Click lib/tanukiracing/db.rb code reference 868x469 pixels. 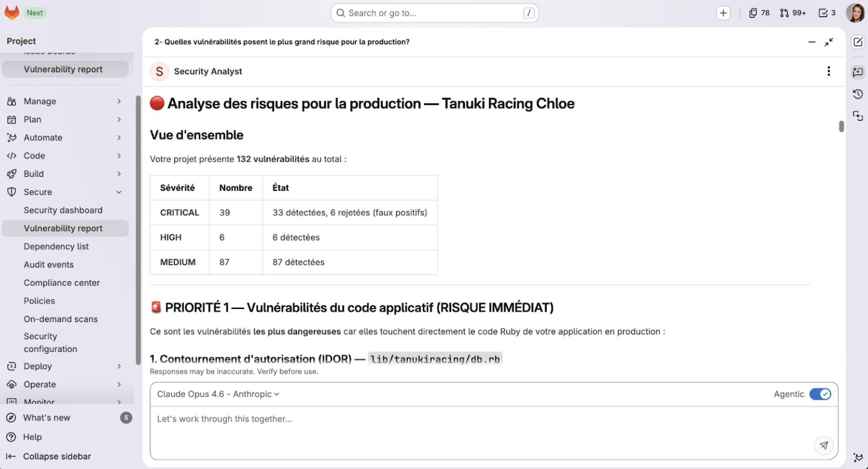click(435, 359)
